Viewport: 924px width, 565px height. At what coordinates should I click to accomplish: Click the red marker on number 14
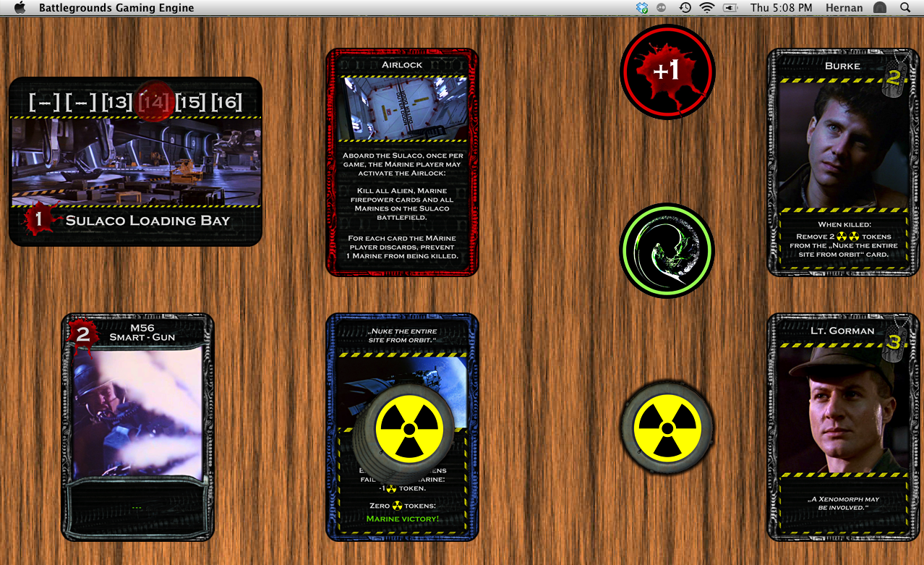tap(155, 102)
